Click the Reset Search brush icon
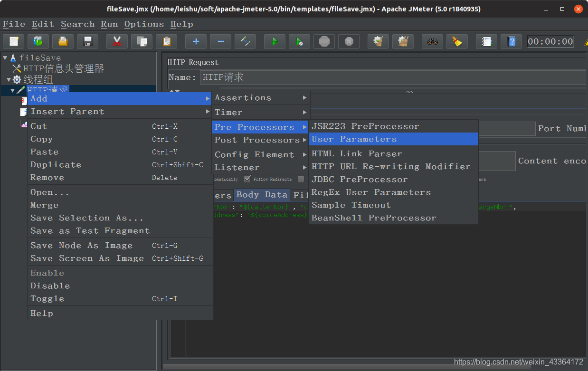 [457, 41]
